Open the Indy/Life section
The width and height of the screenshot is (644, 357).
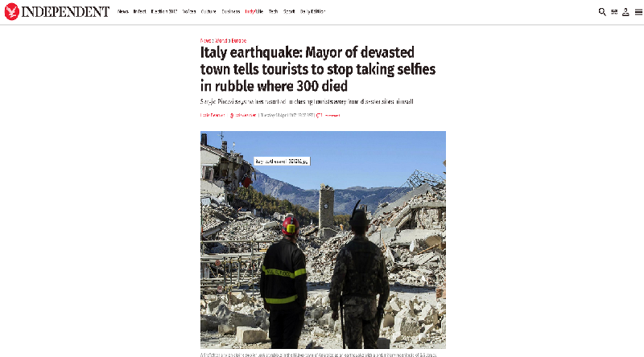[254, 11]
